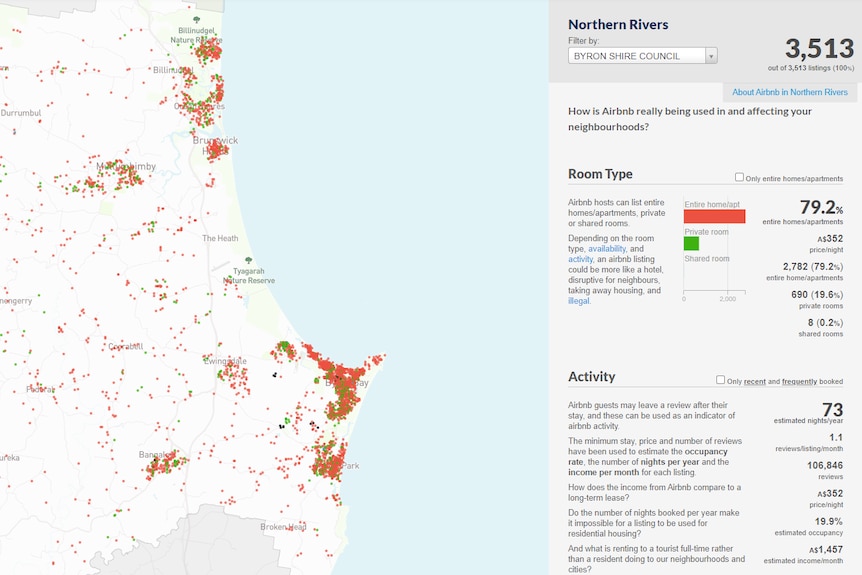
Task: Click the Federal map label
Action: click(41, 389)
